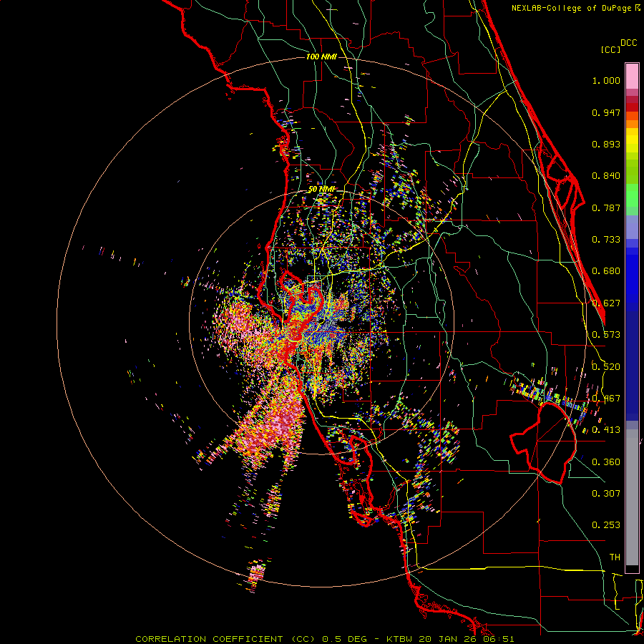Image resolution: width=644 pixels, height=644 pixels.
Task: Click the KTBW radar site identifier
Action: click(401, 639)
